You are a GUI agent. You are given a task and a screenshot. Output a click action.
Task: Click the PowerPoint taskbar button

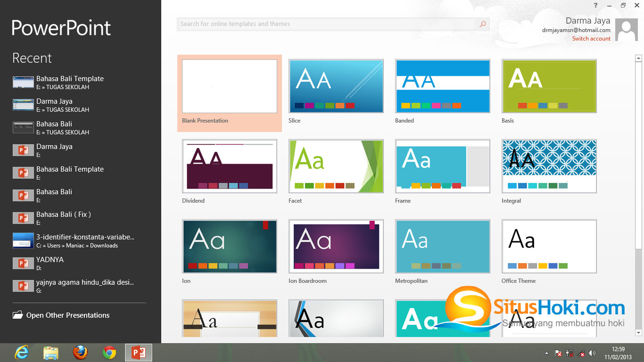tap(139, 353)
